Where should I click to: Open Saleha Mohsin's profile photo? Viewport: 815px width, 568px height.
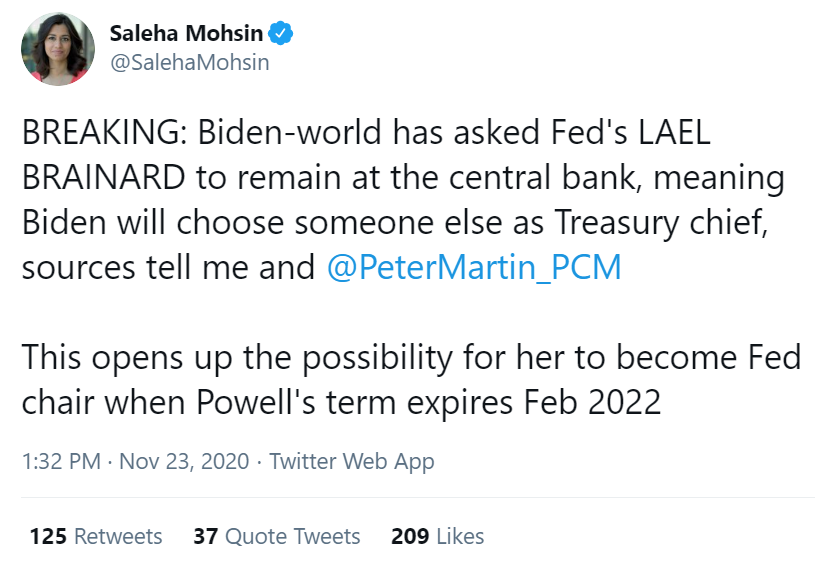[57, 48]
